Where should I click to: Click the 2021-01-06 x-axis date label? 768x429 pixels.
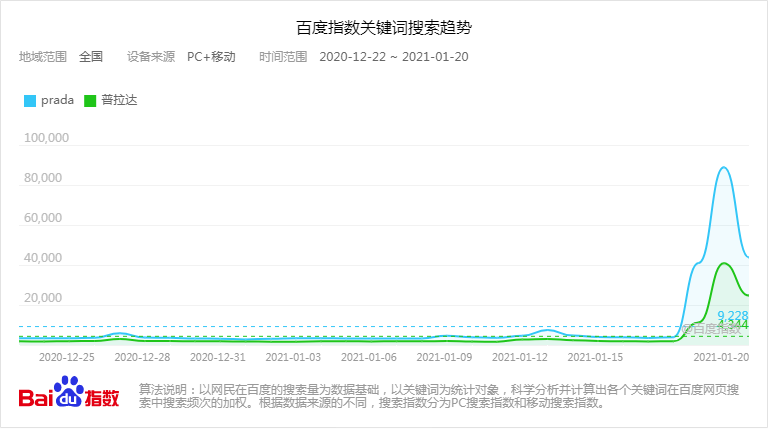click(x=370, y=356)
